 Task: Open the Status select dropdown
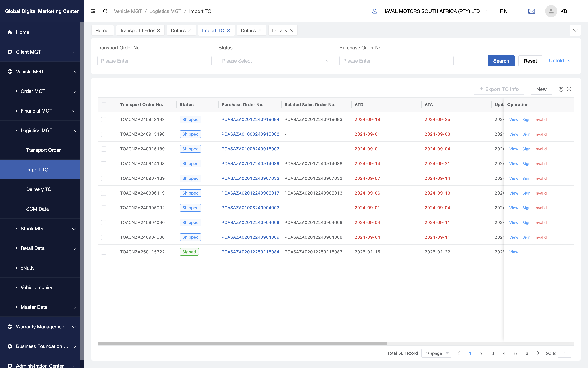(275, 61)
